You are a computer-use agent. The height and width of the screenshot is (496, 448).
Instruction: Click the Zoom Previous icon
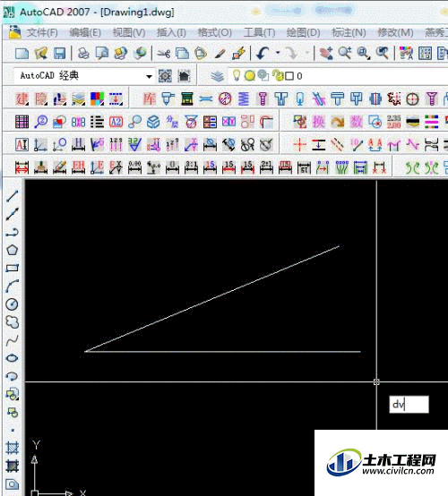pos(383,53)
